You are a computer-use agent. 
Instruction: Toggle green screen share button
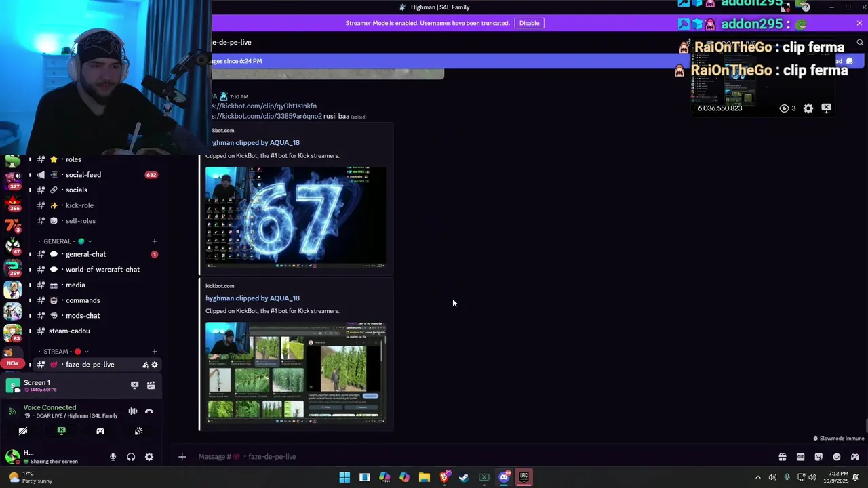tap(61, 431)
